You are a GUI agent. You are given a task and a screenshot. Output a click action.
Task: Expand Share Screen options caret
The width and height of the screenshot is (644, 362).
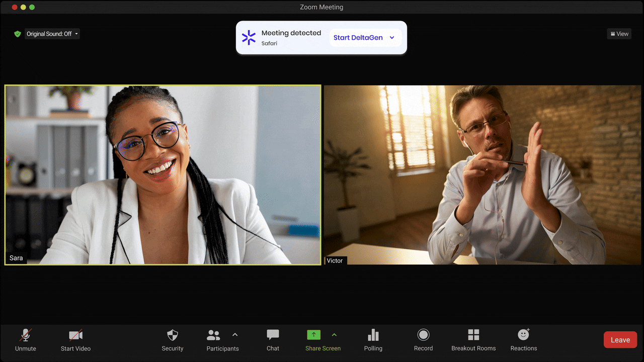click(x=334, y=334)
